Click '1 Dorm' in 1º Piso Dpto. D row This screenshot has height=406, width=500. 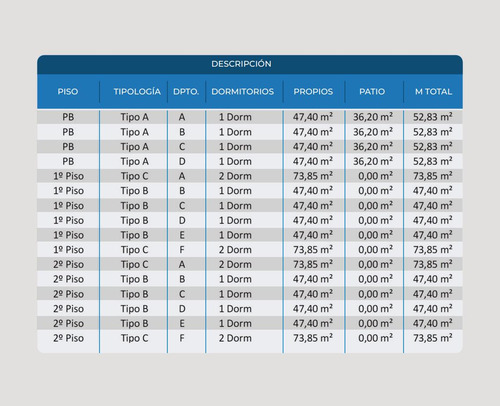click(235, 220)
